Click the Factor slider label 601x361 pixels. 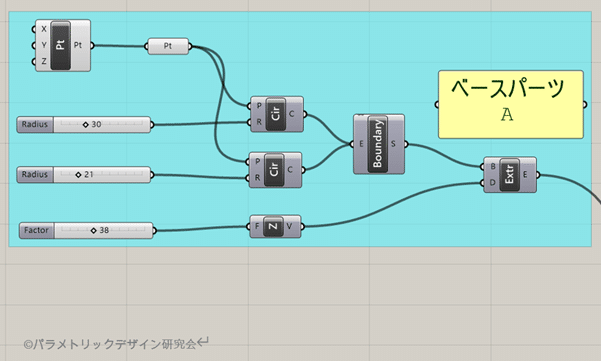pyautogui.click(x=37, y=230)
